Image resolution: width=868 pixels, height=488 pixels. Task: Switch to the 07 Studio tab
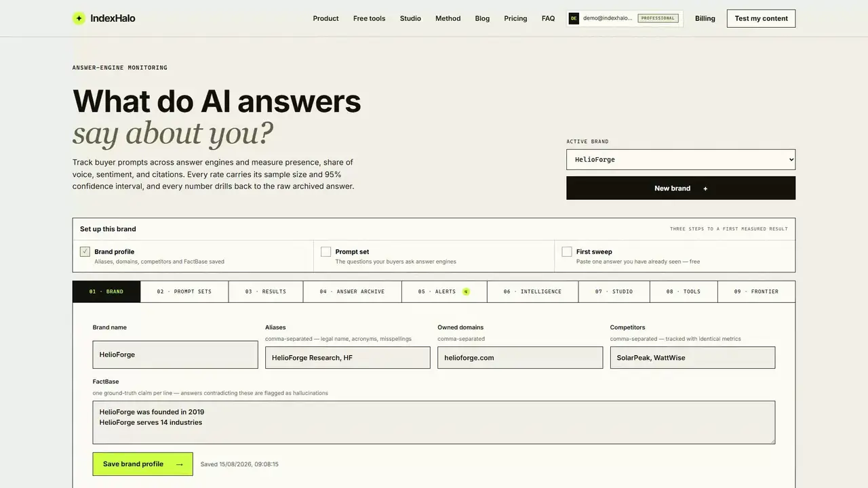(x=614, y=291)
